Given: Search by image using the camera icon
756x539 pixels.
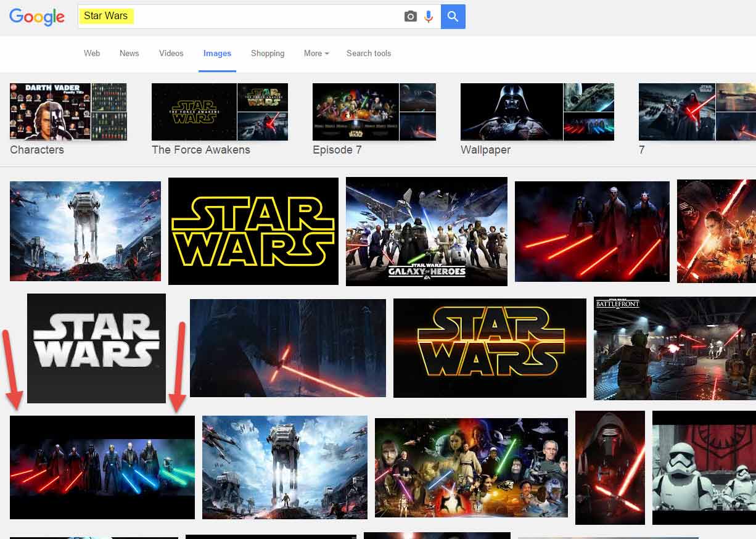Looking at the screenshot, I should pyautogui.click(x=410, y=17).
